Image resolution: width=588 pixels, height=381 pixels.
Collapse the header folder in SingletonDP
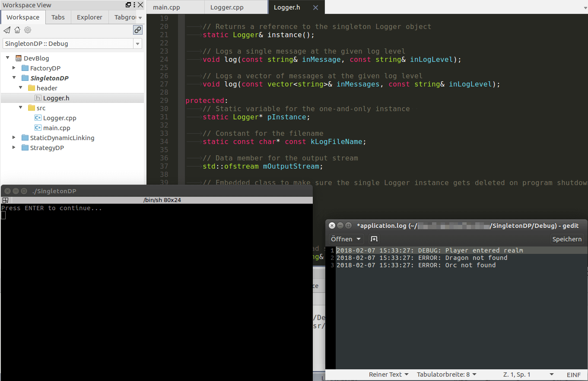[x=20, y=88]
